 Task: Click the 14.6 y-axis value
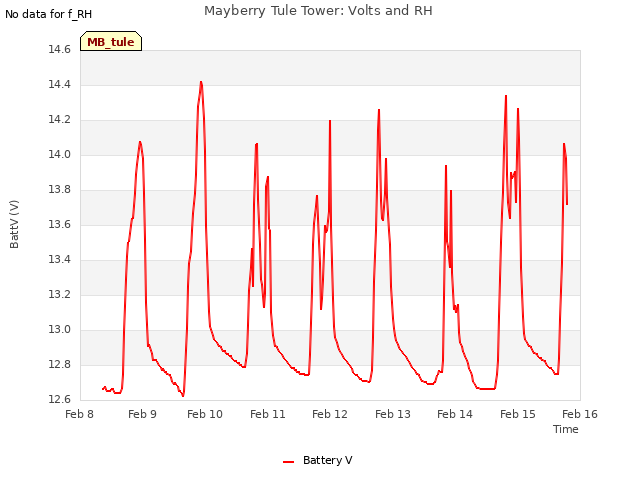pyautogui.click(x=60, y=50)
